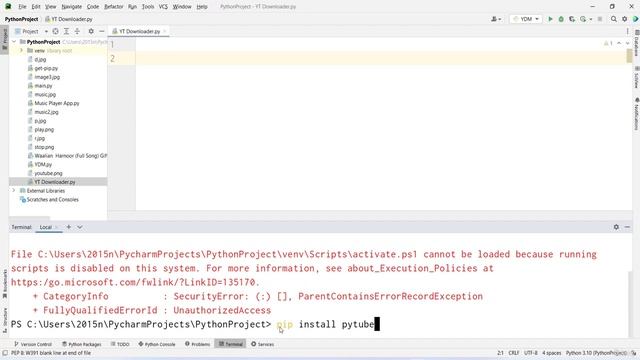
Task: Select YDM.py in the project tree
Action: (x=43, y=164)
